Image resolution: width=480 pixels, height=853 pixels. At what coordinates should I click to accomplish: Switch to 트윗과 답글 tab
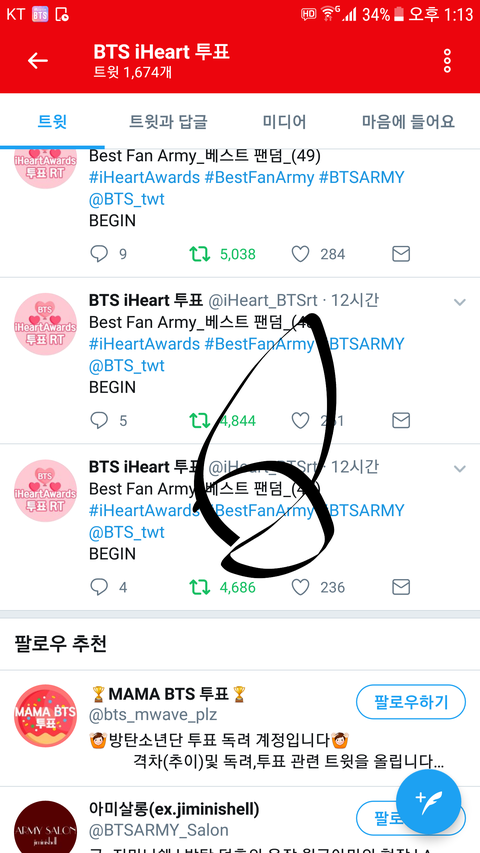point(168,121)
